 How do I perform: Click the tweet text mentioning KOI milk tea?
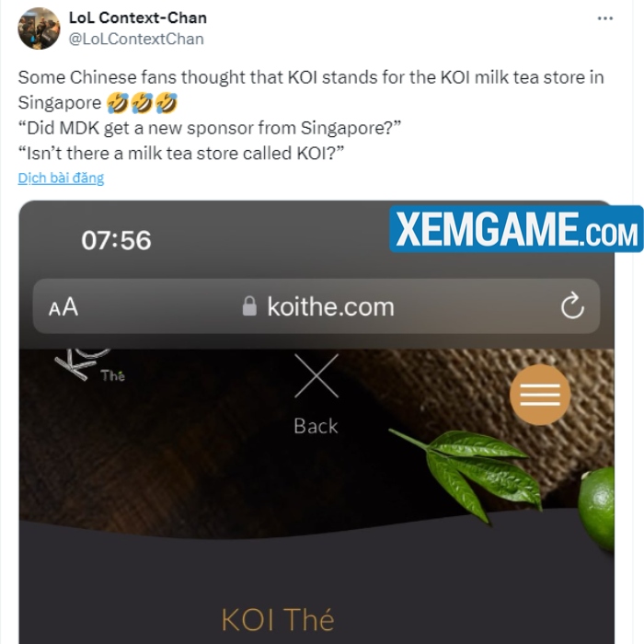pyautogui.click(x=311, y=115)
